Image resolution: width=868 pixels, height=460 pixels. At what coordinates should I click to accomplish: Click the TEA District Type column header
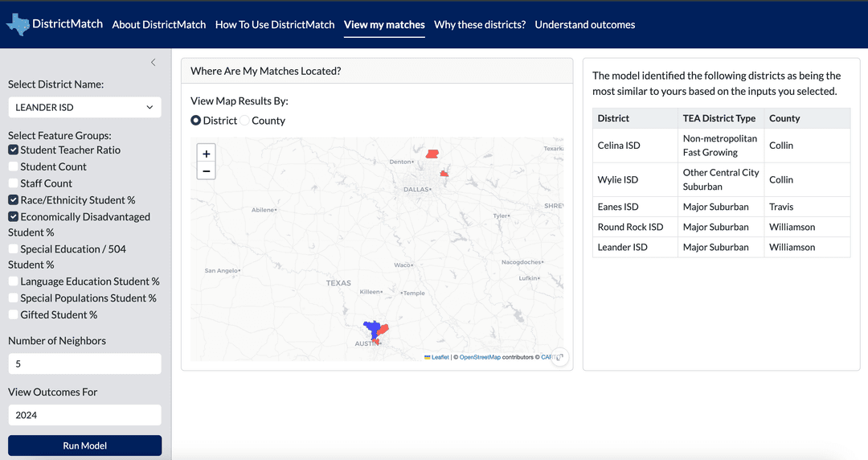tap(721, 118)
